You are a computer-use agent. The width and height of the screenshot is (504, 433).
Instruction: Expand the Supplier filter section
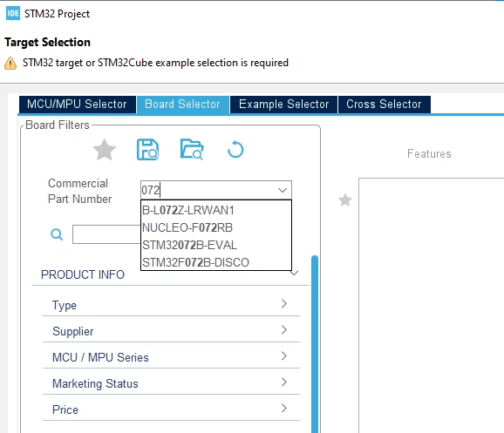coord(171,330)
